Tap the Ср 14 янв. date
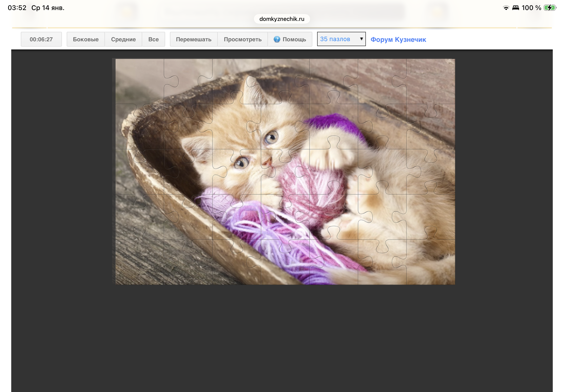Viewport: 564px width, 392px height. pyautogui.click(x=48, y=8)
